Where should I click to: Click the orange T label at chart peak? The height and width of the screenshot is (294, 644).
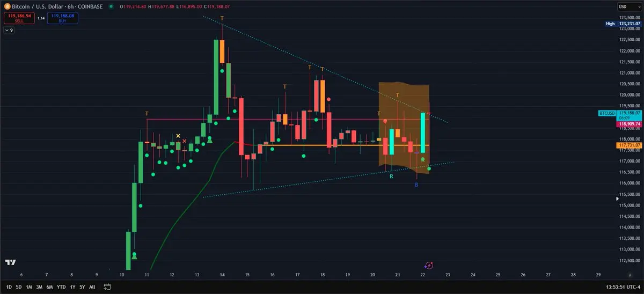point(222,18)
